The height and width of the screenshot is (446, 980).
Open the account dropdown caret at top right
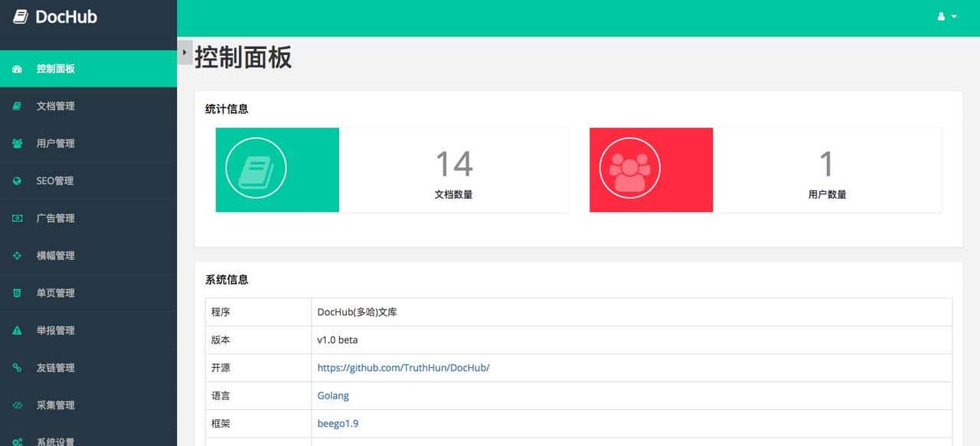pos(954,15)
